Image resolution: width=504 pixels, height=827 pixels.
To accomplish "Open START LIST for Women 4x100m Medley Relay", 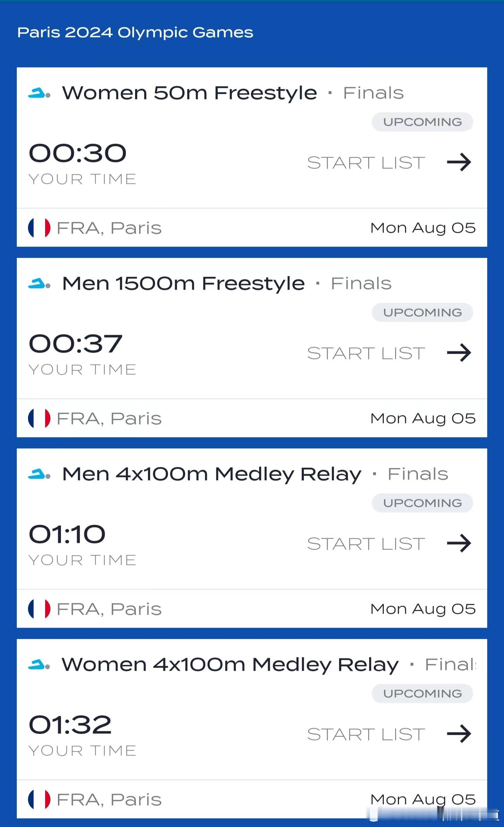I will coord(366,735).
